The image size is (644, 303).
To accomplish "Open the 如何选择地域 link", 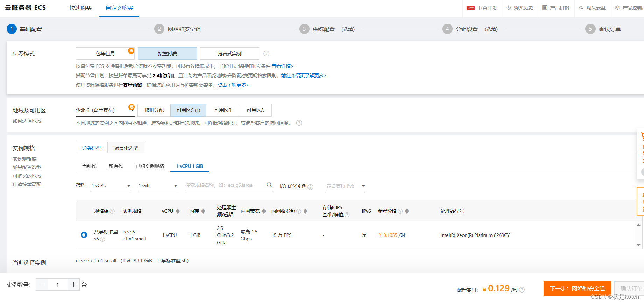I will 27,121.
